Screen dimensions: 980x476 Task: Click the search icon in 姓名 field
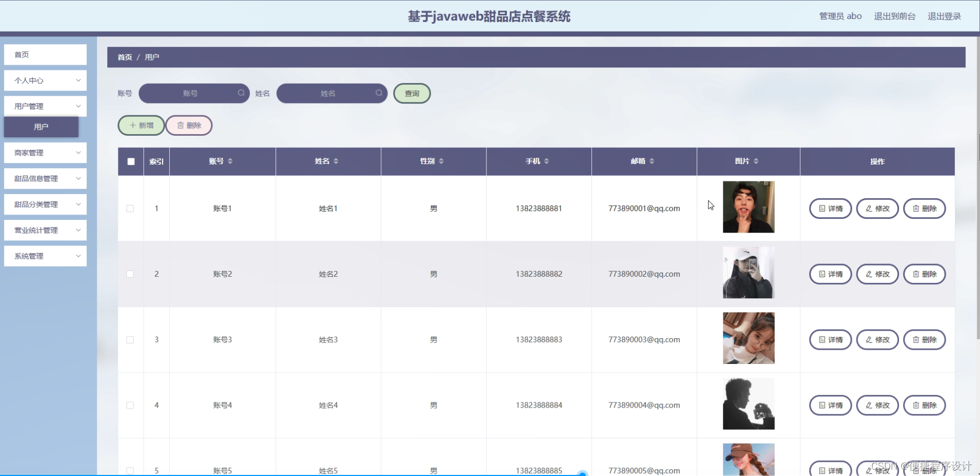click(x=379, y=93)
